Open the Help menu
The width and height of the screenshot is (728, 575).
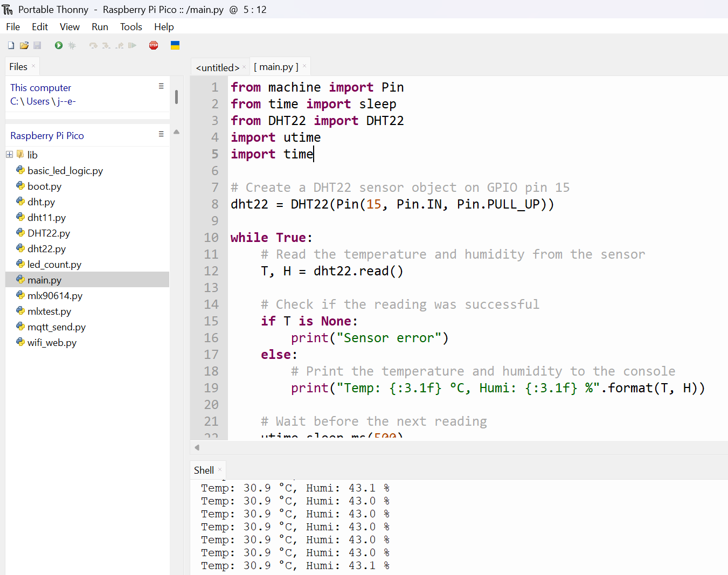coord(164,27)
